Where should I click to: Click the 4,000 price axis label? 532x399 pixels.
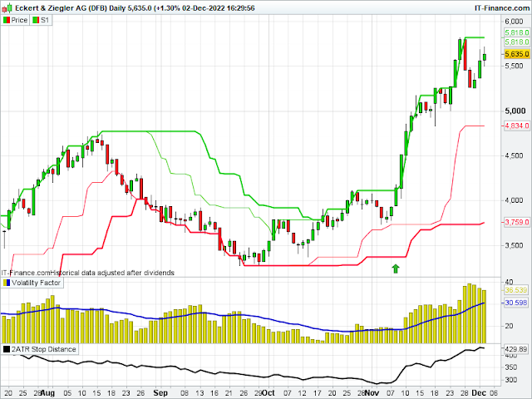pyautogui.click(x=514, y=200)
